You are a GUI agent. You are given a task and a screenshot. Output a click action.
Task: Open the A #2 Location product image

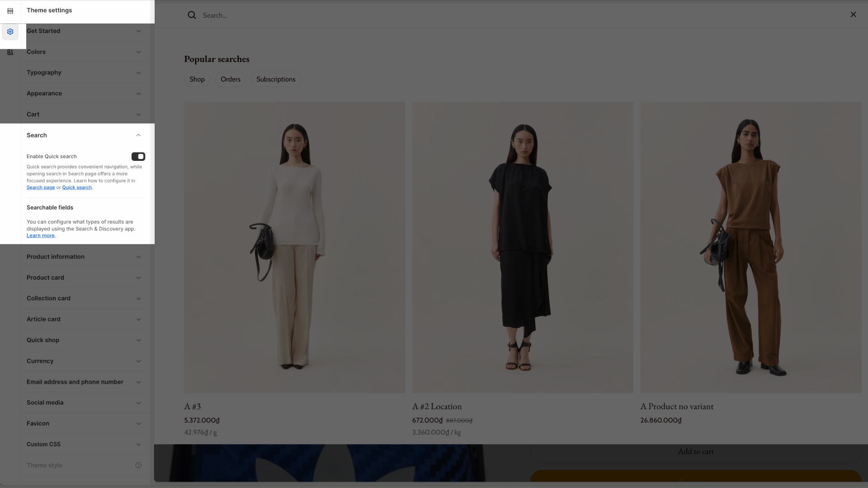coord(522,247)
